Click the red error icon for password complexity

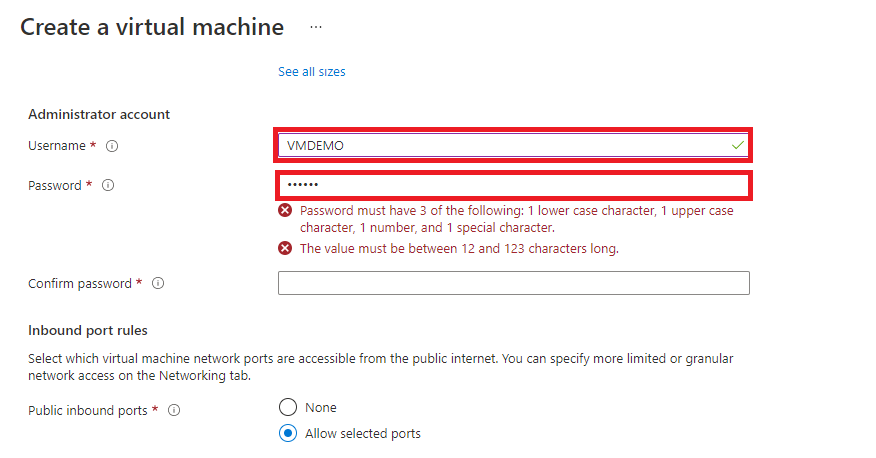[285, 211]
